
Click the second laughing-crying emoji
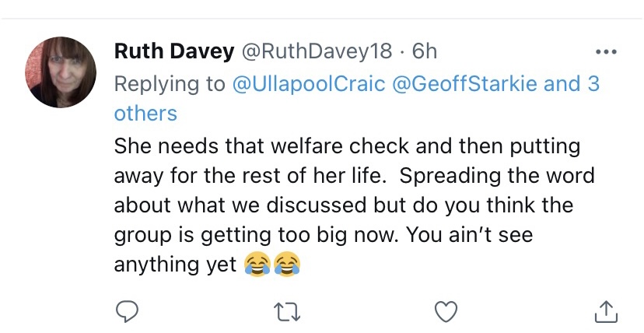pos(286,265)
